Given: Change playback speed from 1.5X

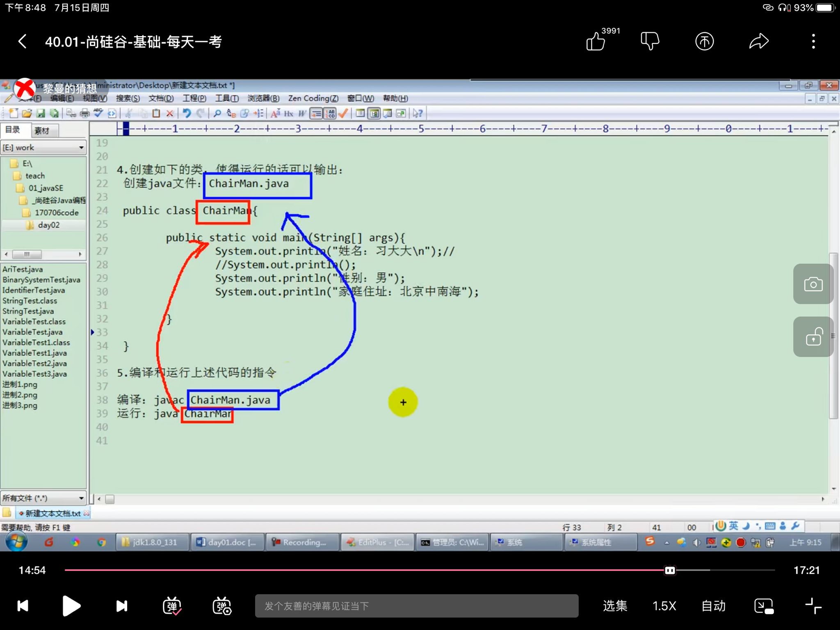Looking at the screenshot, I should coord(664,606).
